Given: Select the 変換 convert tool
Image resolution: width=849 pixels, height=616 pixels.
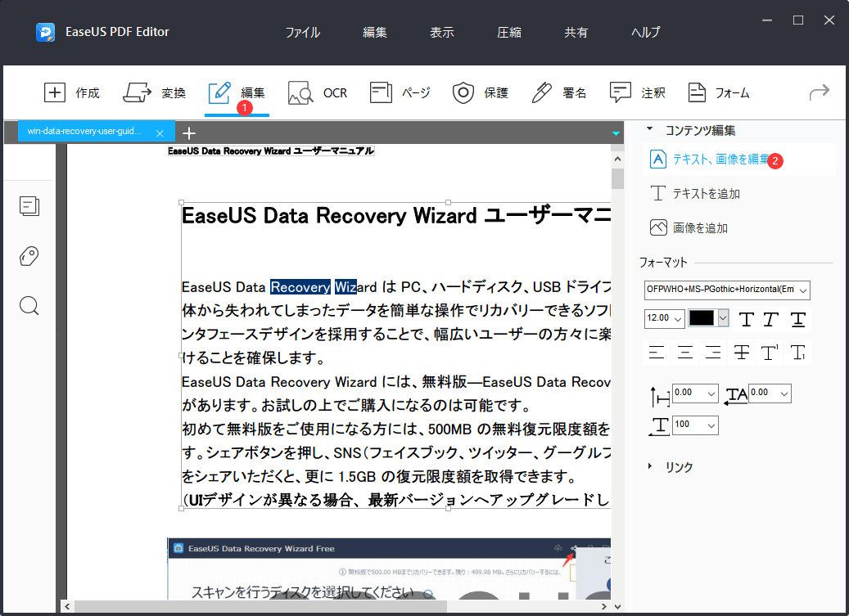Looking at the screenshot, I should pyautogui.click(x=155, y=92).
